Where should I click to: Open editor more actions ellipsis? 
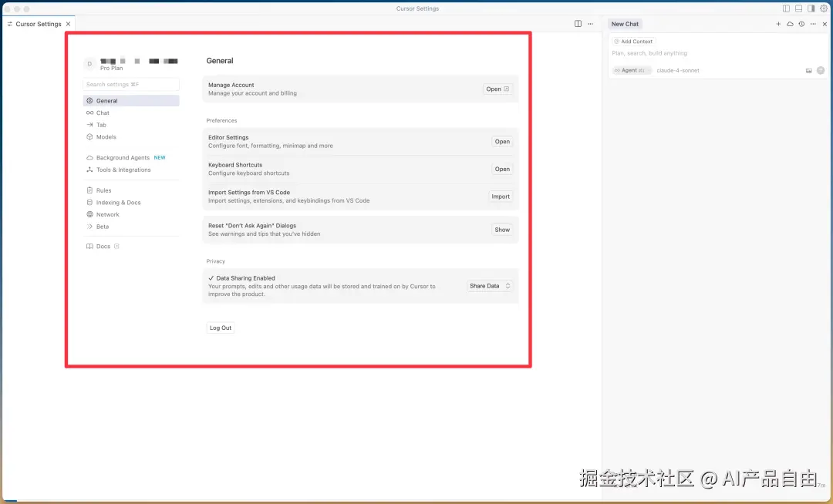pyautogui.click(x=590, y=24)
